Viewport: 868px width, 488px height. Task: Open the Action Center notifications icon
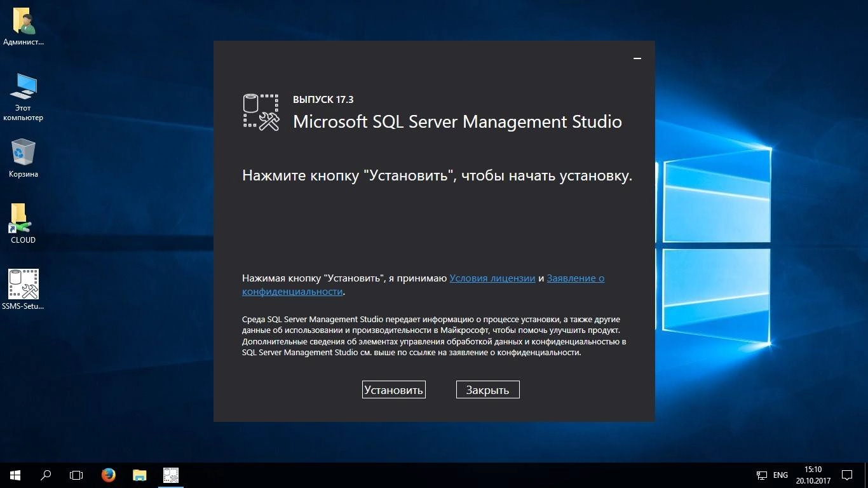coord(847,475)
